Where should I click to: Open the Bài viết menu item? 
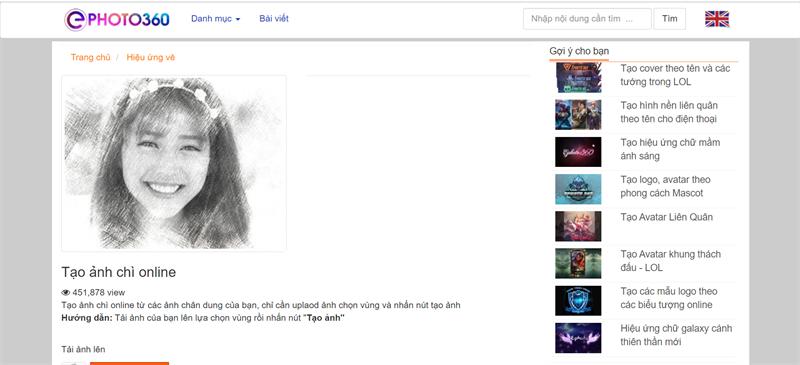273,19
